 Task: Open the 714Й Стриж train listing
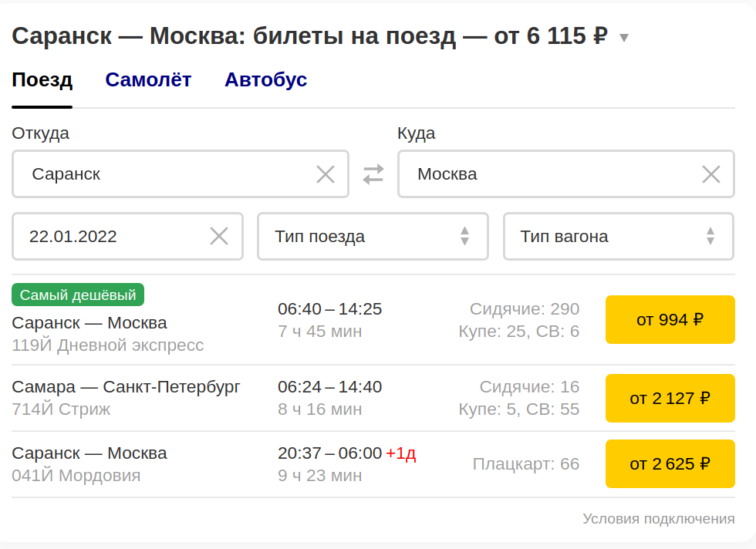61,409
